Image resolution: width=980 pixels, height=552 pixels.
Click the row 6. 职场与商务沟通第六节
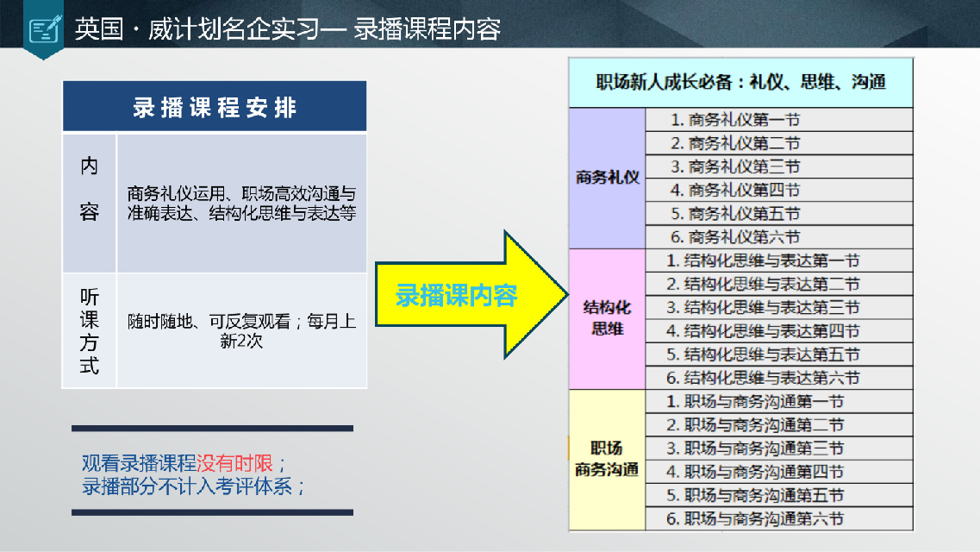(779, 518)
